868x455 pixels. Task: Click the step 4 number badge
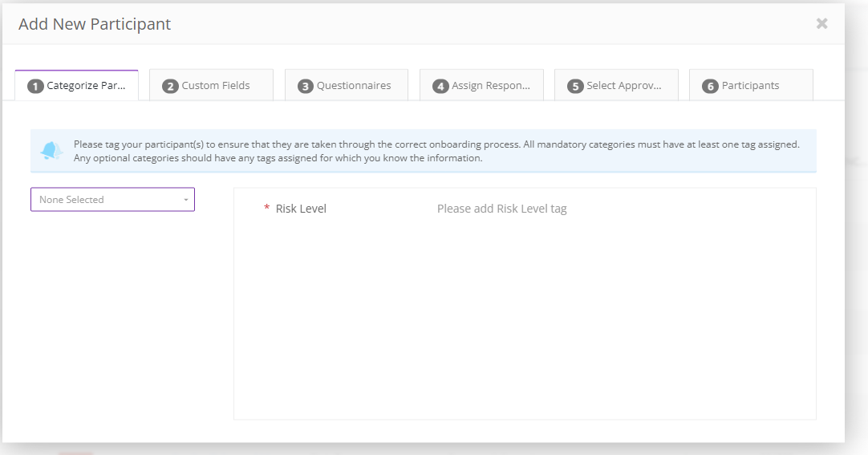[x=440, y=87]
